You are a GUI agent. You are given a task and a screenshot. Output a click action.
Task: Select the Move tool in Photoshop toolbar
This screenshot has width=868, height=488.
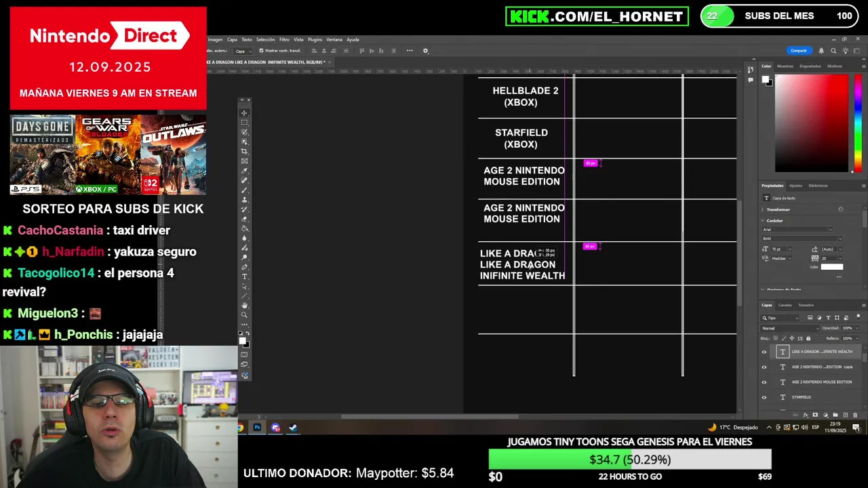pos(245,113)
